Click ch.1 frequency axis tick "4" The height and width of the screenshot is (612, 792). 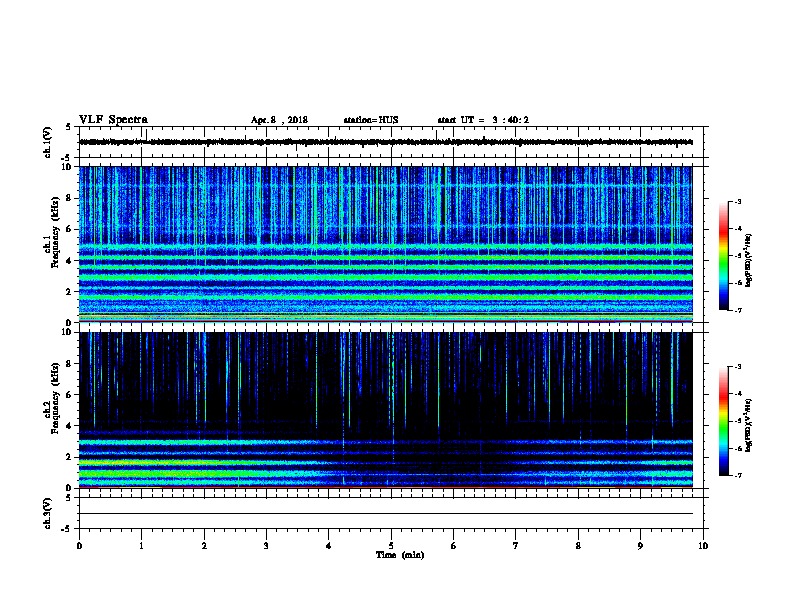tap(70, 261)
